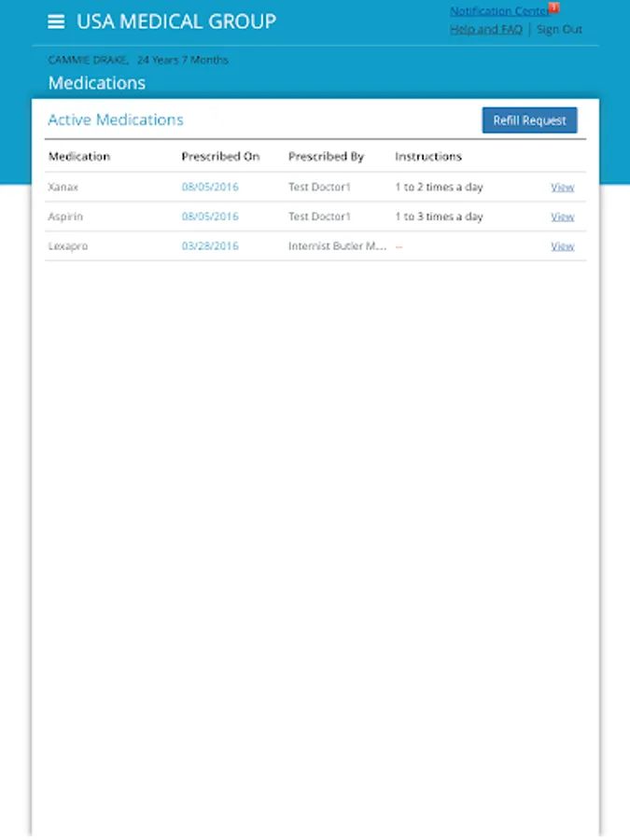Click Xanax prescribed date 08/05/2016

(x=210, y=187)
